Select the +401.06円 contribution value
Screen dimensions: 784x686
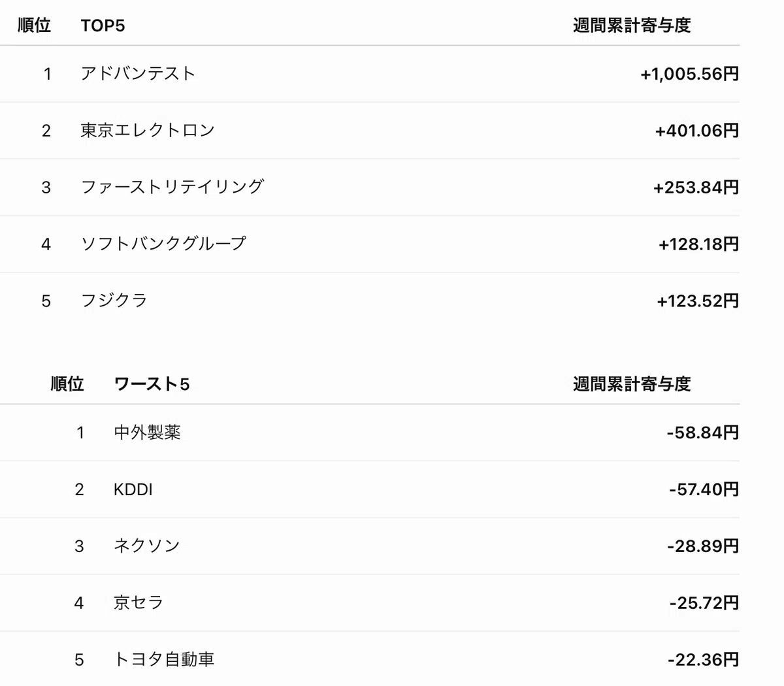click(x=697, y=131)
